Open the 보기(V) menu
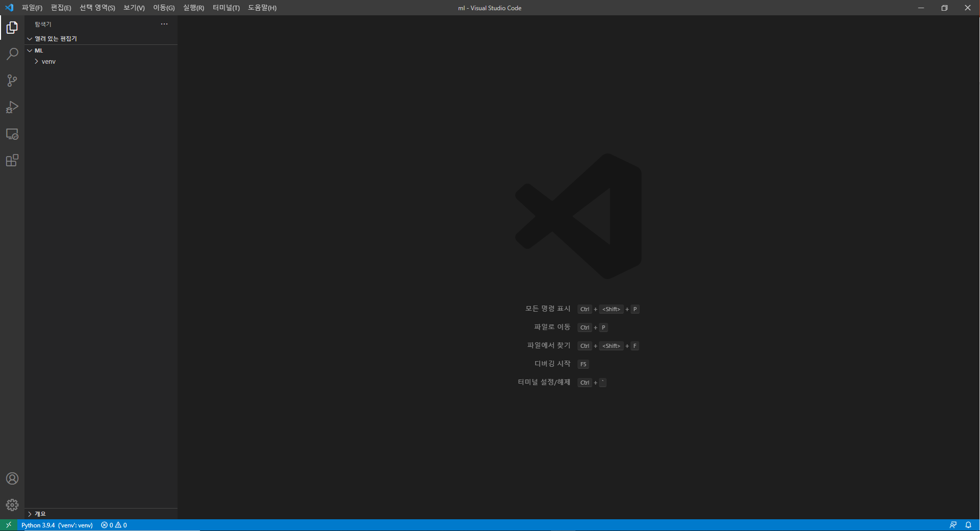980x531 pixels. 134,8
